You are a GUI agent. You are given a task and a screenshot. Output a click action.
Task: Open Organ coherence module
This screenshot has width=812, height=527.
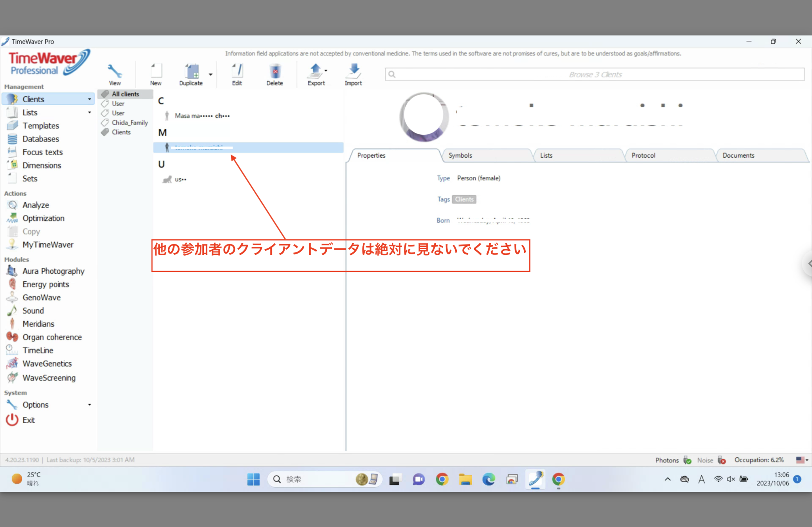[52, 337]
